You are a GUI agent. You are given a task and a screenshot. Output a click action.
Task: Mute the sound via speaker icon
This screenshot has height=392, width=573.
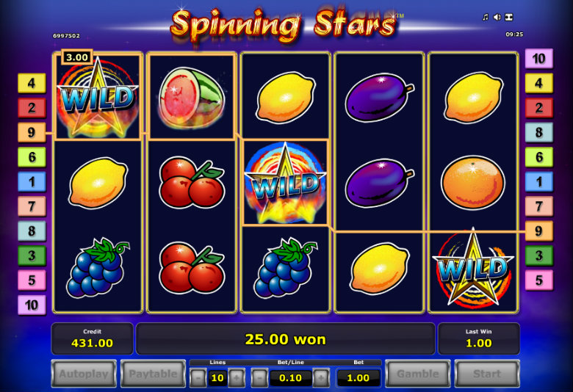coord(497,17)
